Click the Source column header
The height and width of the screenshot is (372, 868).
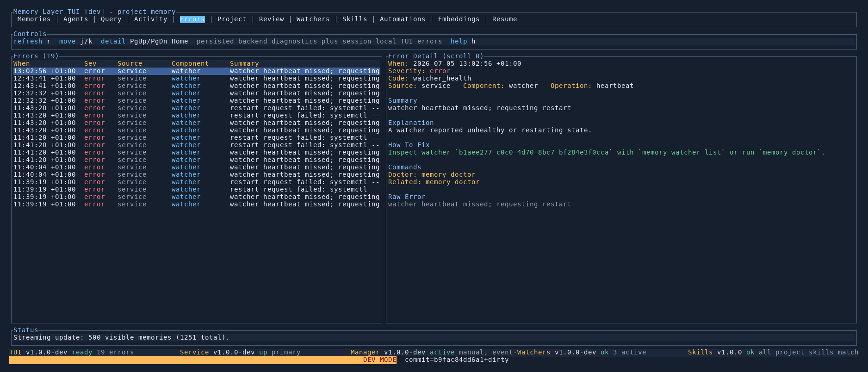(130, 63)
